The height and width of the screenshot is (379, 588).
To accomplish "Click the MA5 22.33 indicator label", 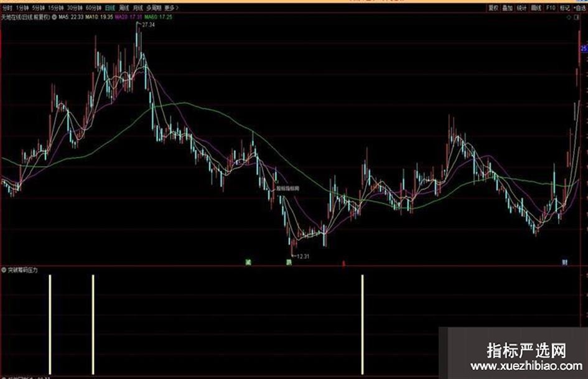I will (x=71, y=17).
